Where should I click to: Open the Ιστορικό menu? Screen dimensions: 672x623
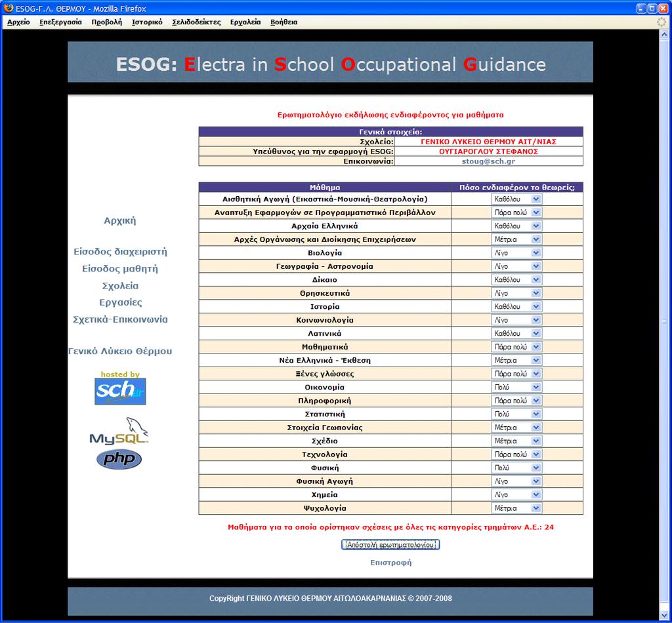tap(147, 22)
